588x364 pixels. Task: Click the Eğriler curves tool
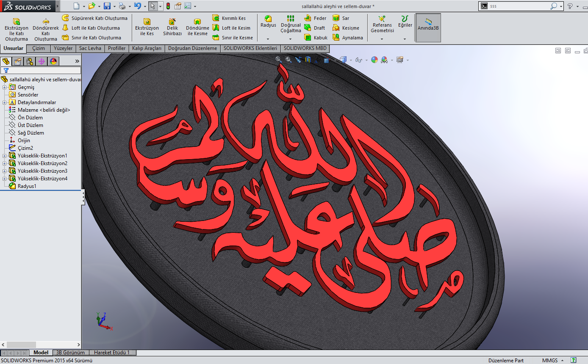coord(405,21)
